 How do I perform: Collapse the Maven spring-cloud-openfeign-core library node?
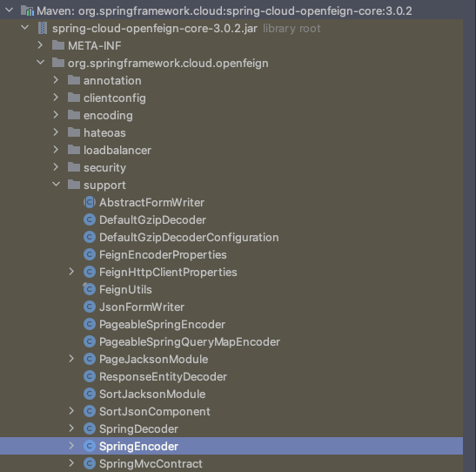[9, 10]
